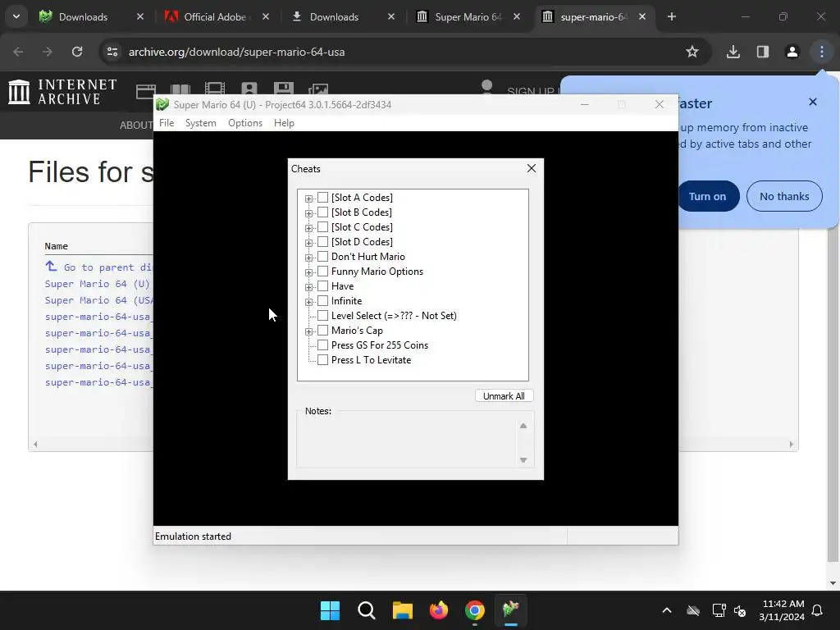Image resolution: width=840 pixels, height=630 pixels.
Task: Expand the [Slot C Codes] tree node
Action: click(308, 228)
